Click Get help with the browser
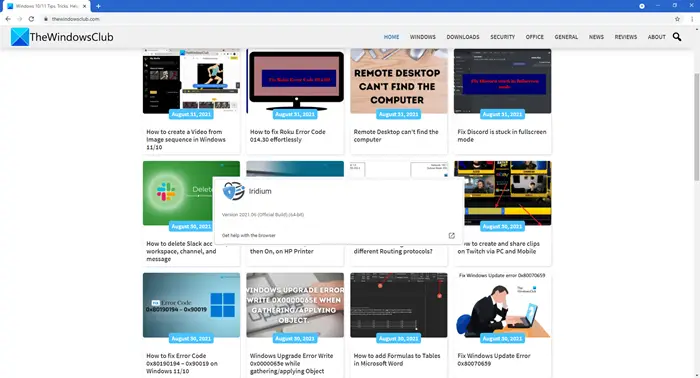Image resolution: width=700 pixels, height=378 pixels. point(249,236)
